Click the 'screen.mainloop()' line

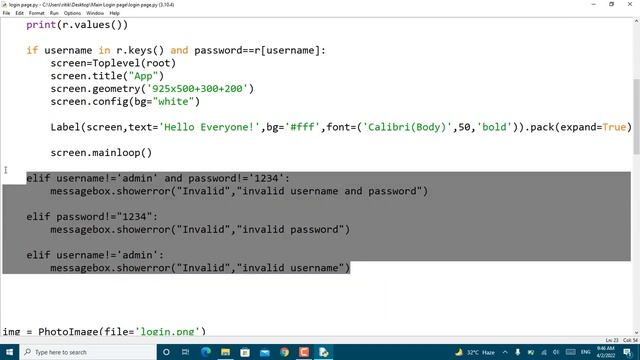tap(101, 153)
